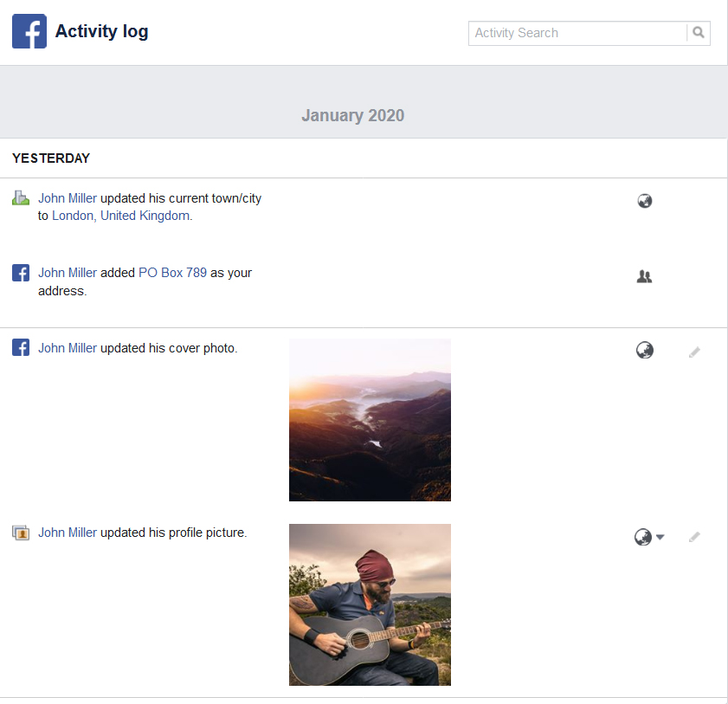
Task: Click John Miller in profile picture entry
Action: 68,533
